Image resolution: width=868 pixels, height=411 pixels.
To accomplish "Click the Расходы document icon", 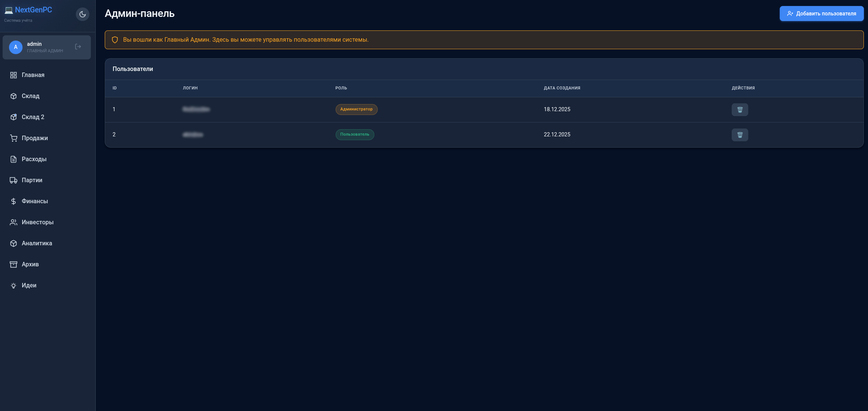I will (x=14, y=159).
